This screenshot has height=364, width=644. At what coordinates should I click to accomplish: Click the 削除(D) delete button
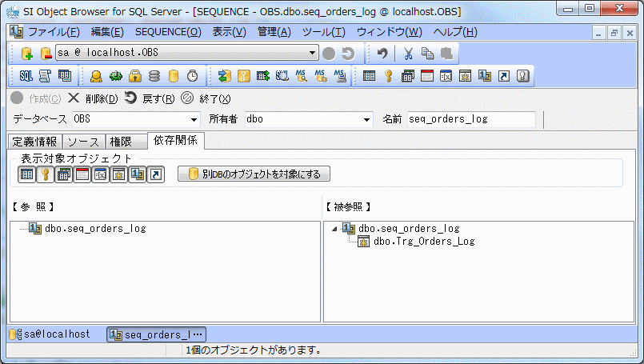click(x=92, y=99)
